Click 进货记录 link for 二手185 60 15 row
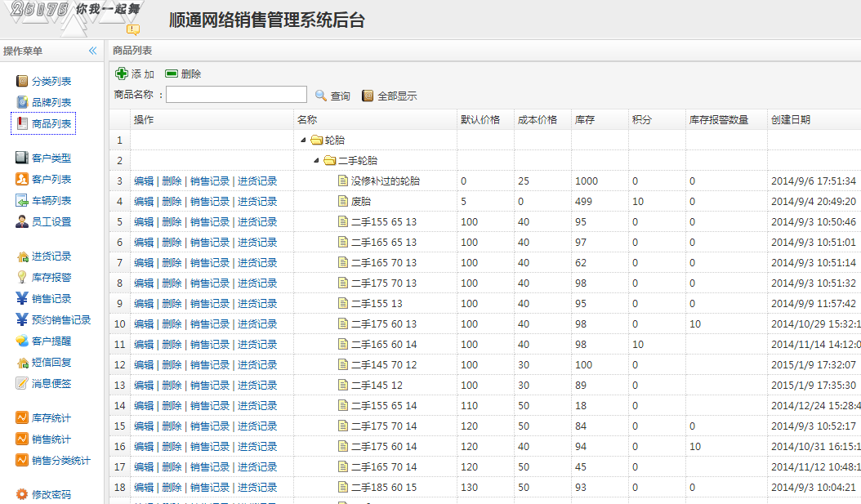 257,488
